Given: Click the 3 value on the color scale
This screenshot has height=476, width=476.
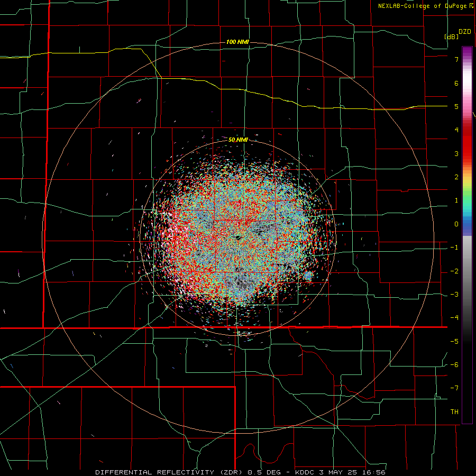Looking at the screenshot, I should 456,153.
